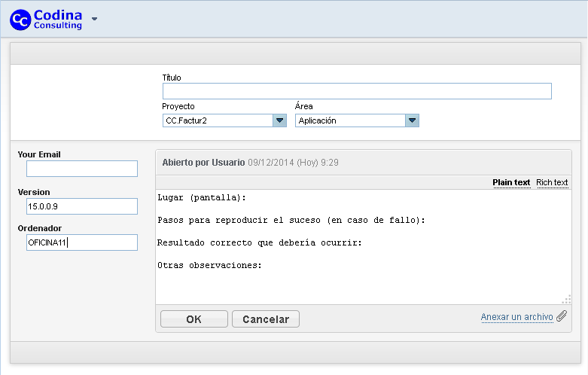Select the CC.Factur2 project combo box
Image resolution: width=588 pixels, height=375 pixels.
224,120
